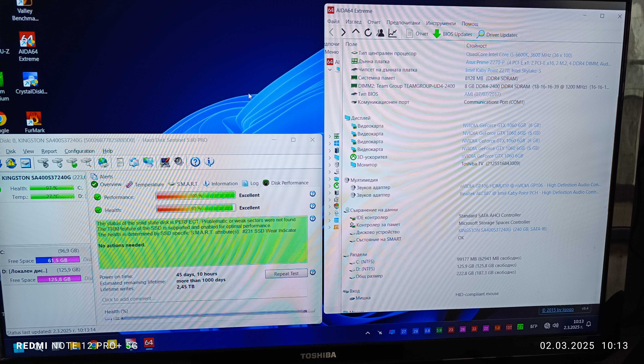Click the line graph icon in AIDA64 toolbar
The height and width of the screenshot is (364, 644).
click(x=393, y=33)
